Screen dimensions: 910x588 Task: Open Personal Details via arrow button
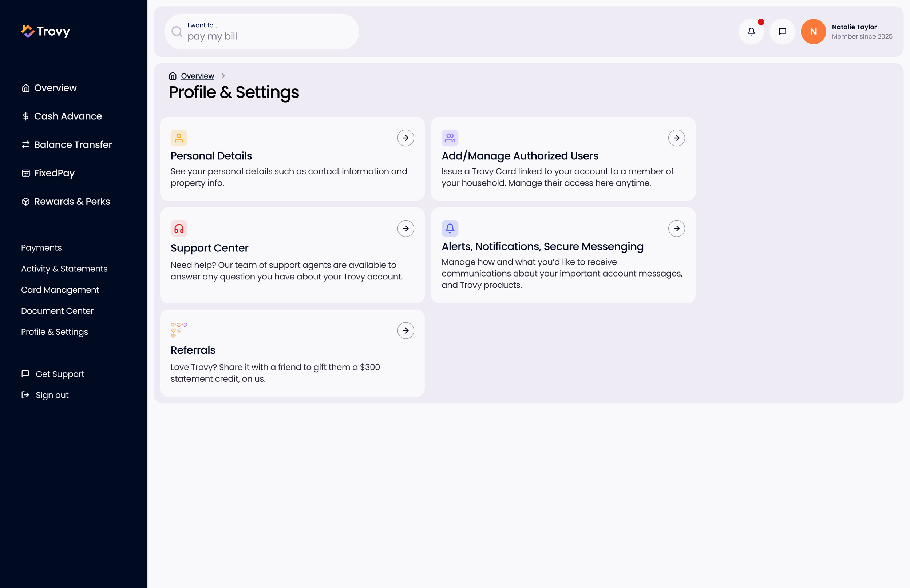pyautogui.click(x=405, y=138)
